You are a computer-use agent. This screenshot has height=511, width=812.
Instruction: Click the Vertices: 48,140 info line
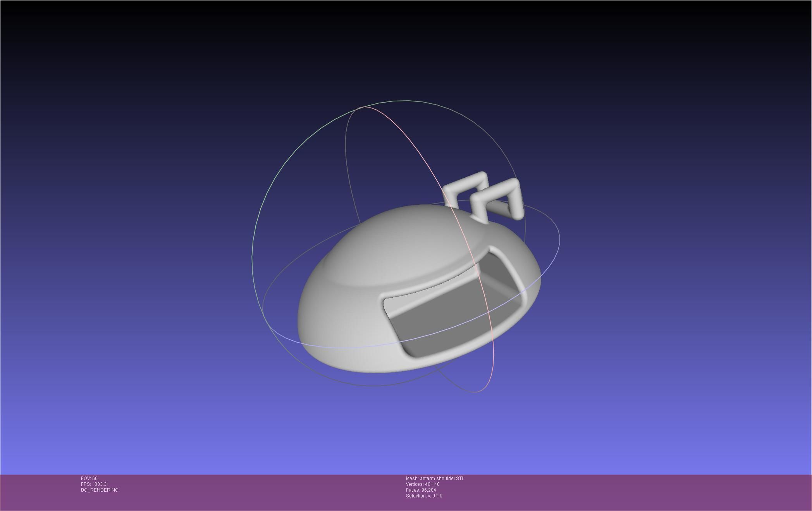click(x=422, y=484)
